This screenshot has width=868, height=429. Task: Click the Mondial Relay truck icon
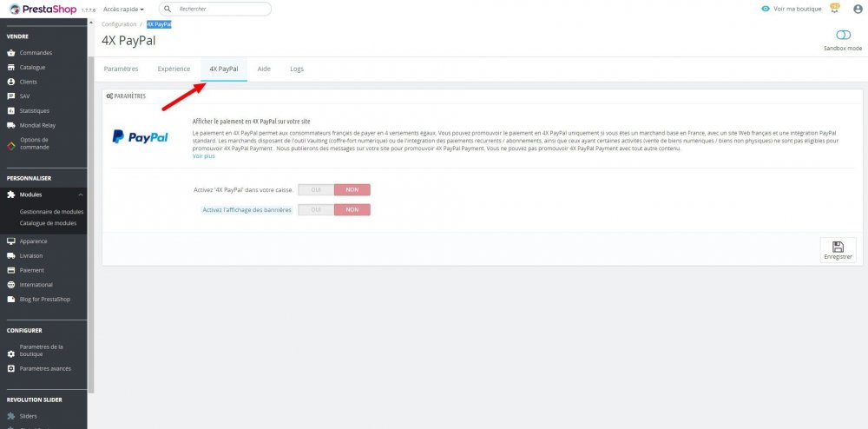click(10, 125)
